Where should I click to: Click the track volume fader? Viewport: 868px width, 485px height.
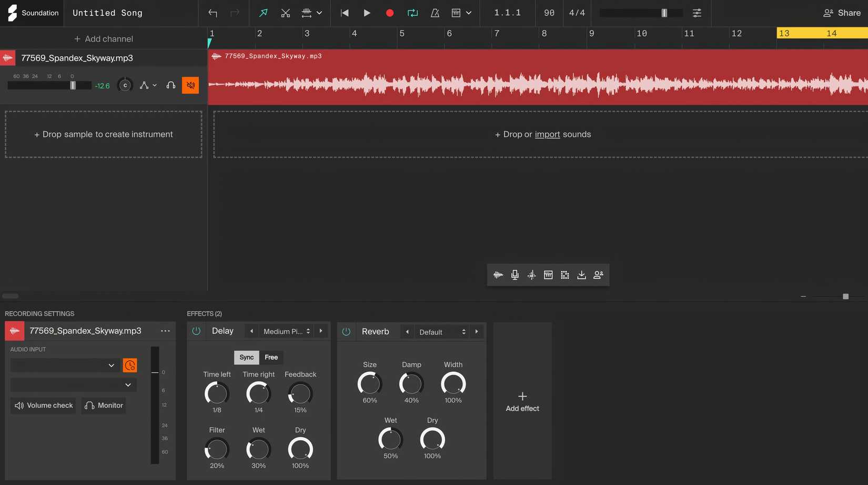click(73, 85)
